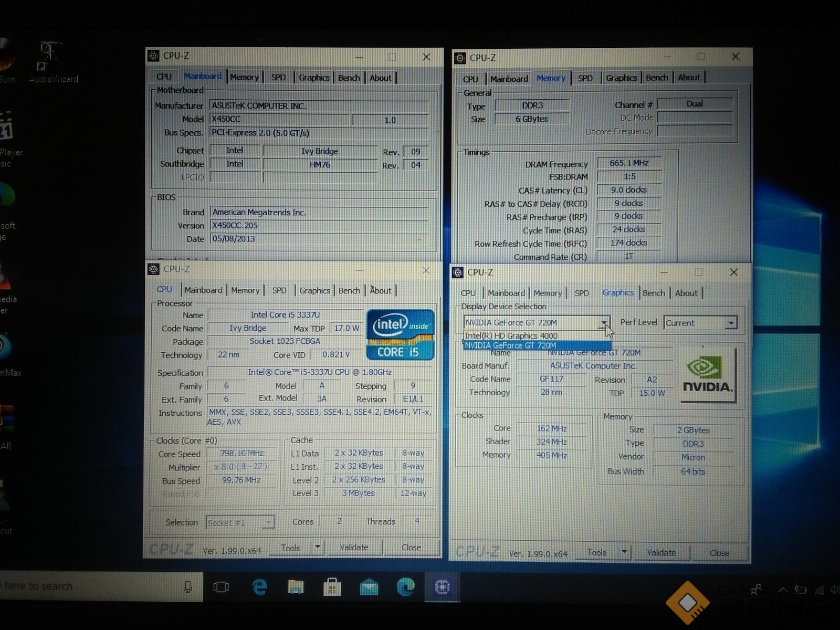
Task: Click the Intel Core i5 3337U name field
Action: pos(285,315)
